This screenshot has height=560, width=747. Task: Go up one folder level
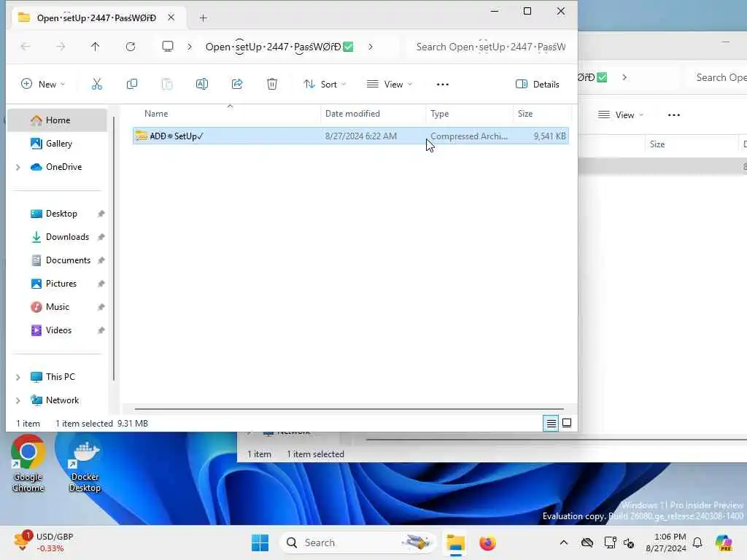96,47
